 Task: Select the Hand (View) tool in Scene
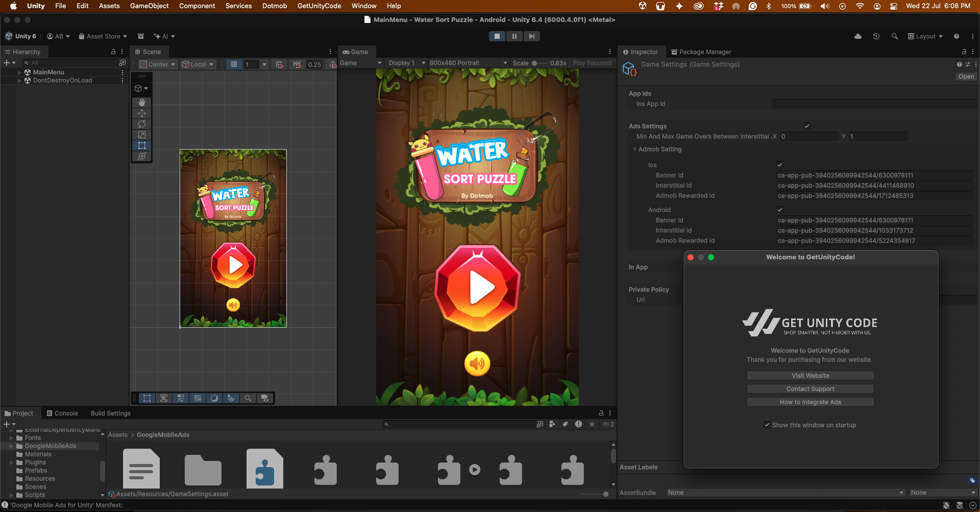[x=142, y=103]
